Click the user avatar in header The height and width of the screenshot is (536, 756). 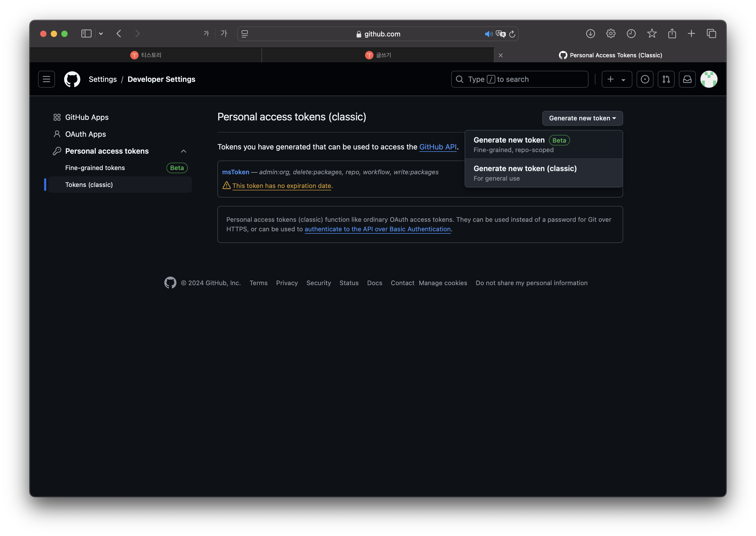(x=708, y=79)
